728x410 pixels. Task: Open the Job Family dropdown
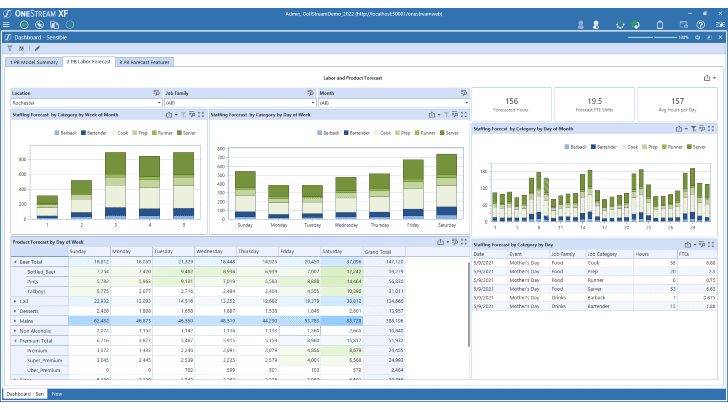point(233,102)
